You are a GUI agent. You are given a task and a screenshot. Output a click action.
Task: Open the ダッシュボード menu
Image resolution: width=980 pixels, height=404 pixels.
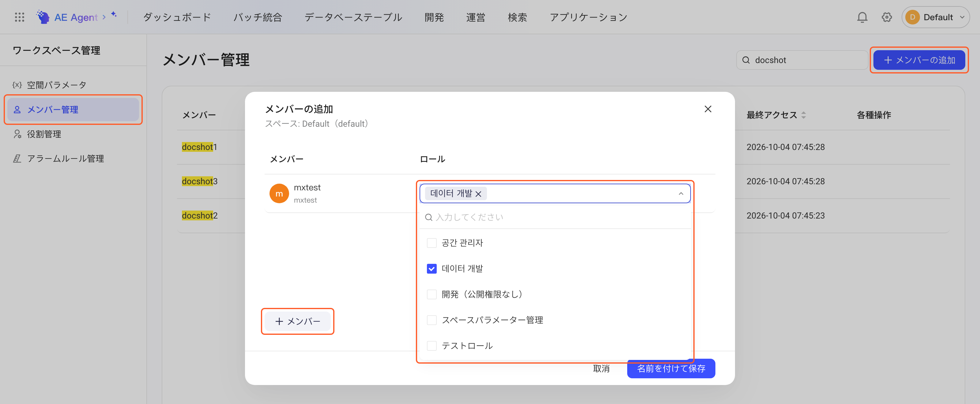point(177,17)
